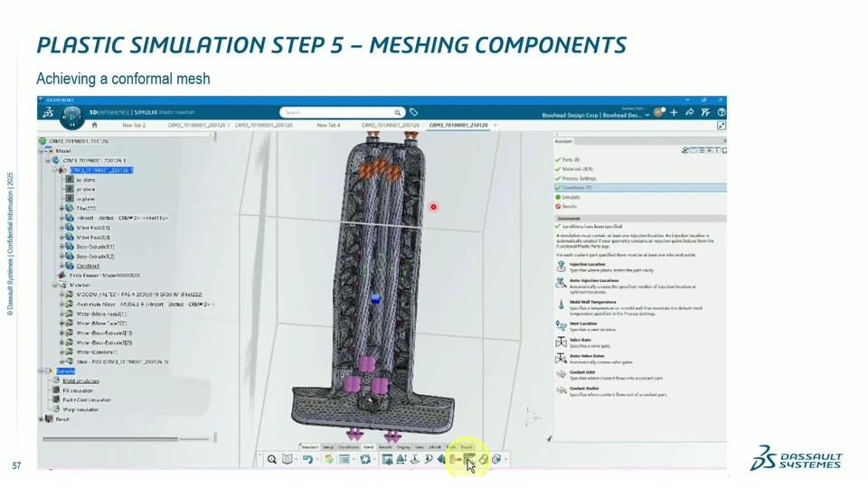This screenshot has height=488, width=868.
Task: Click the home icon in tab bar
Action: tap(94, 125)
